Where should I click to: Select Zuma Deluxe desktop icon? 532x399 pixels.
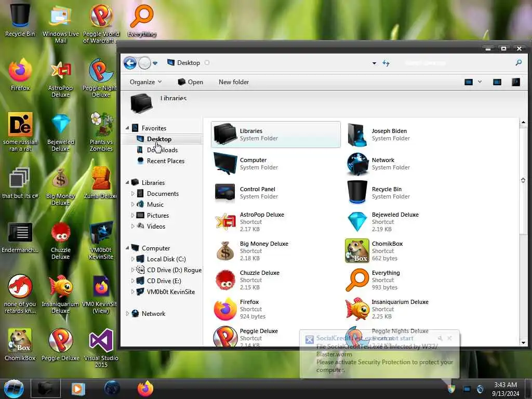click(101, 182)
